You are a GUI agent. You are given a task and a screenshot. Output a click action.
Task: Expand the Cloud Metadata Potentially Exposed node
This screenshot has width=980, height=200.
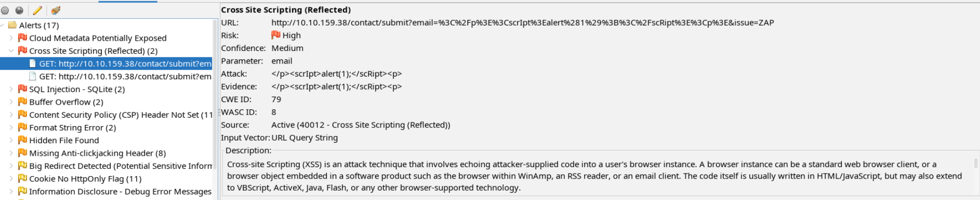pyautogui.click(x=11, y=38)
